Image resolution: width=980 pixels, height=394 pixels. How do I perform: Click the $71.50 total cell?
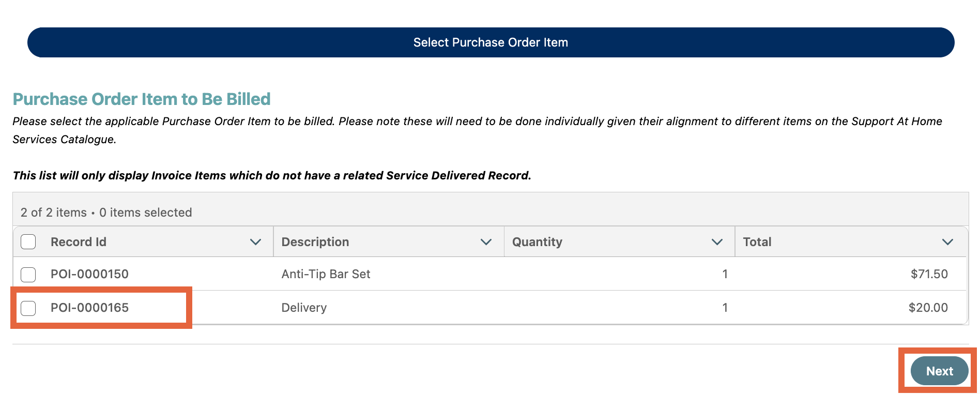tap(929, 274)
